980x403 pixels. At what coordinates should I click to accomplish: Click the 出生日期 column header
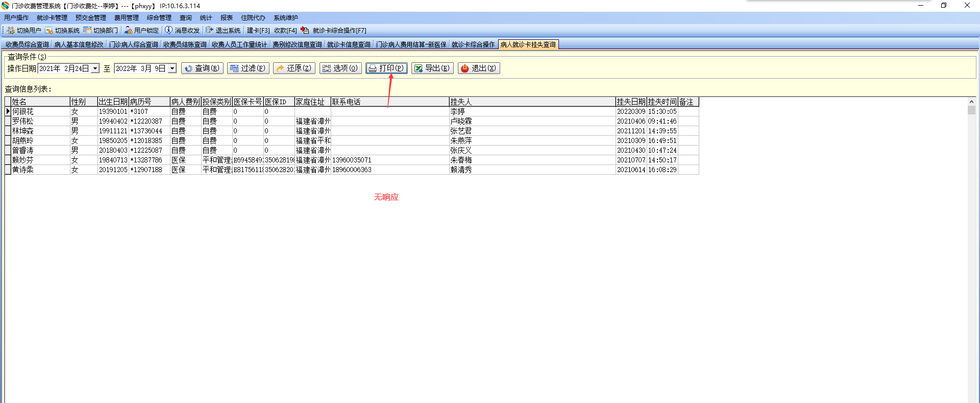click(x=113, y=102)
